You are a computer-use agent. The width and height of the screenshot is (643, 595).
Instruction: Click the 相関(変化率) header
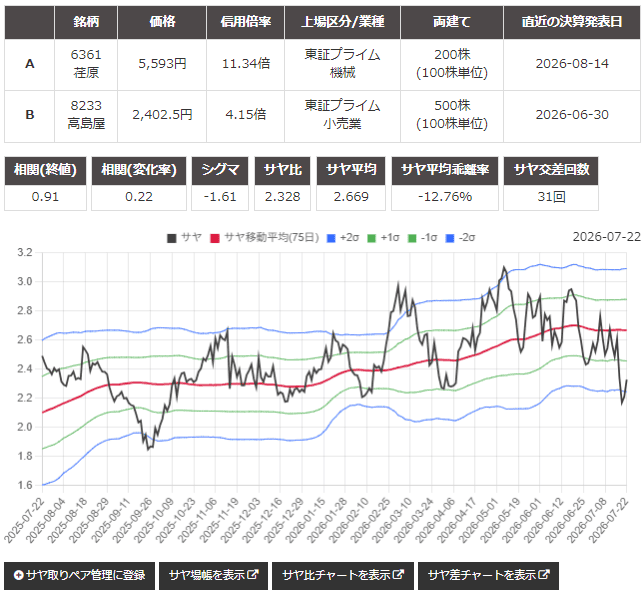pyautogui.click(x=139, y=170)
